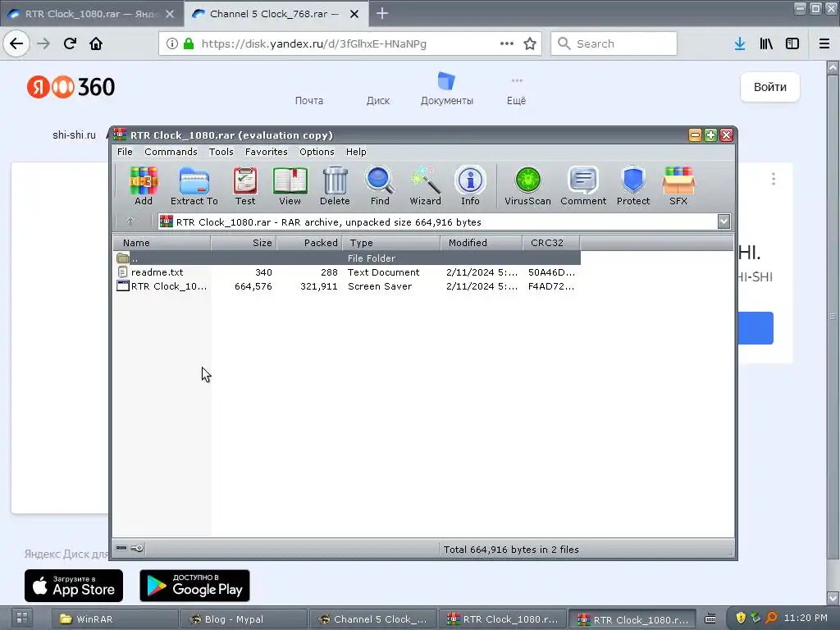Sort by Type column header

[391, 243]
